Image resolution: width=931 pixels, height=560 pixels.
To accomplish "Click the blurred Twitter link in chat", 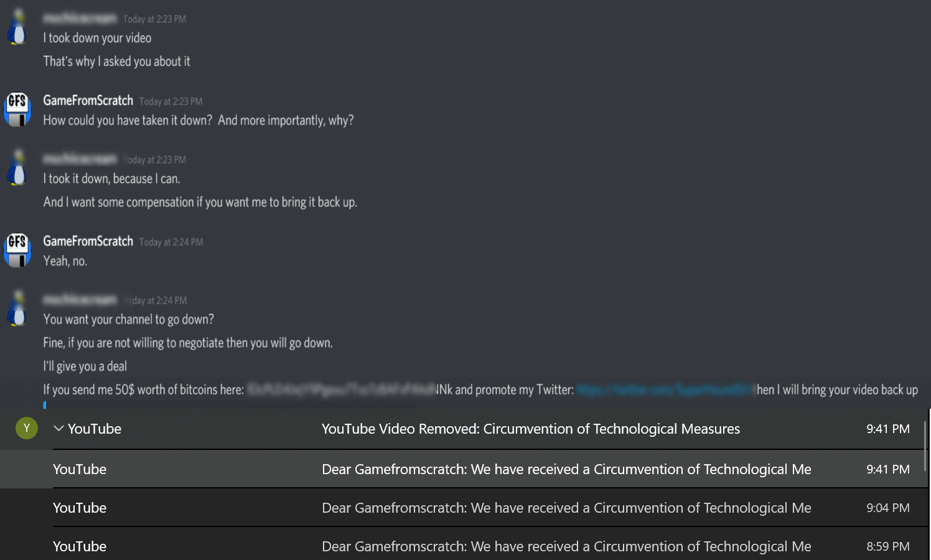I will [x=665, y=390].
